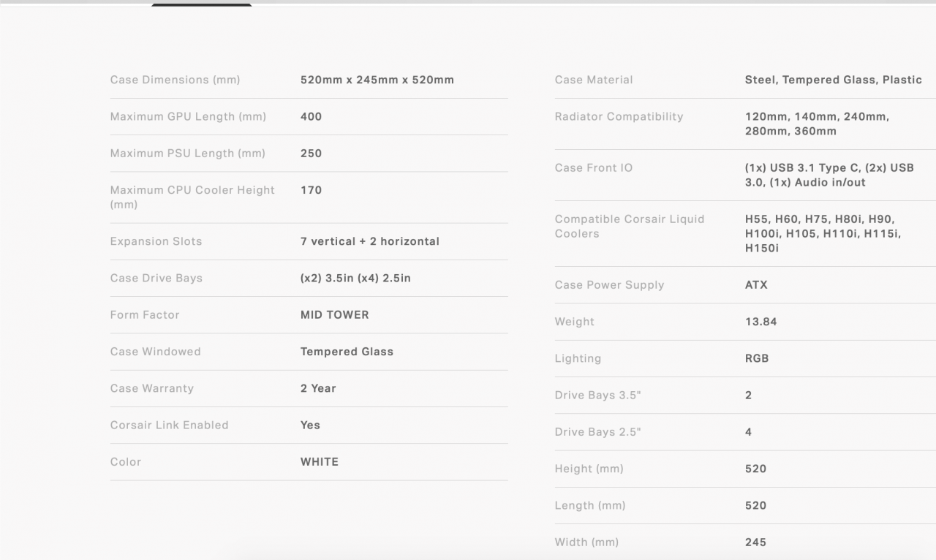Click the dark active tab indicator at top

(x=201, y=4)
